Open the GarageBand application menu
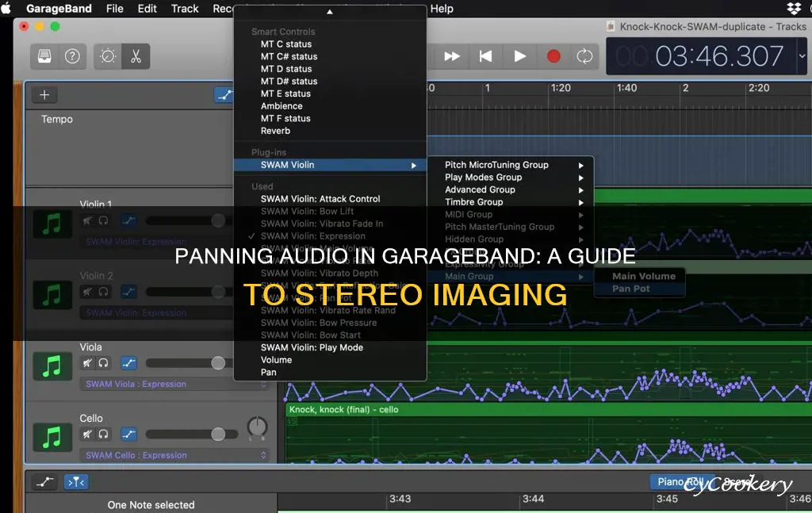The width and height of the screenshot is (812, 513). point(59,8)
